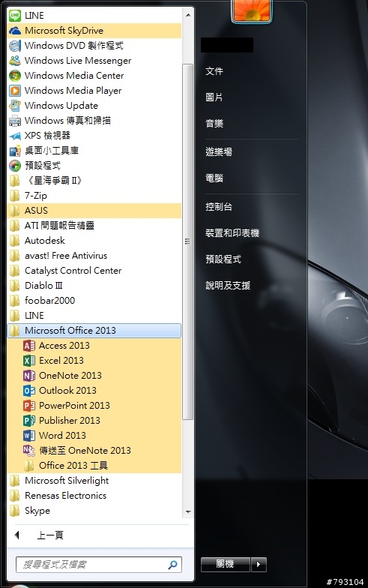Open 預設程式 in right pane

[223, 259]
